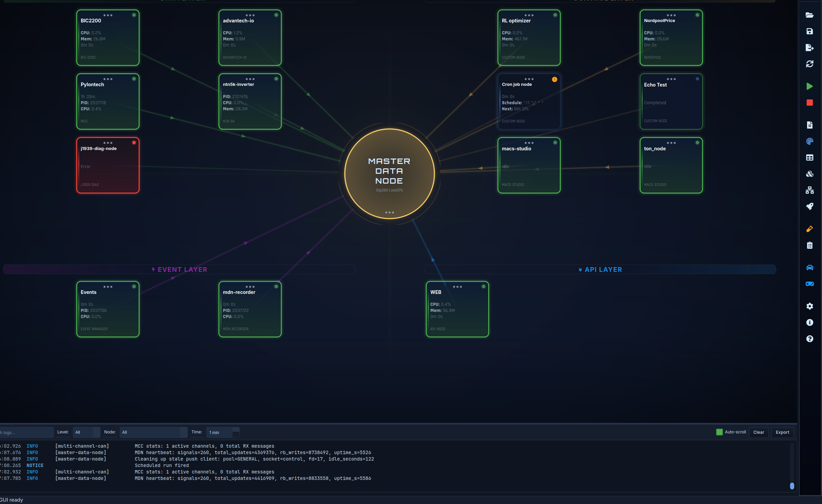Screen dimensions: 822x504
Task: Click the open folder icon in sidebar
Action: [809, 15]
